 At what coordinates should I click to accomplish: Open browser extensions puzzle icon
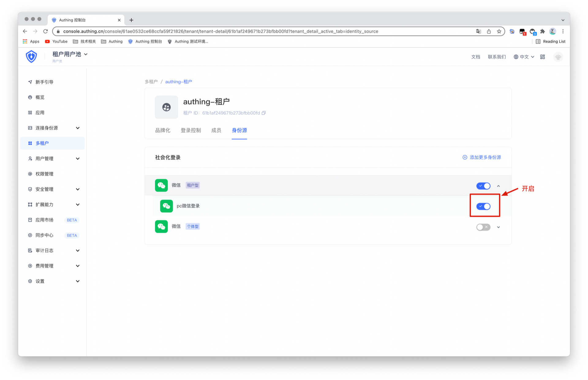542,31
